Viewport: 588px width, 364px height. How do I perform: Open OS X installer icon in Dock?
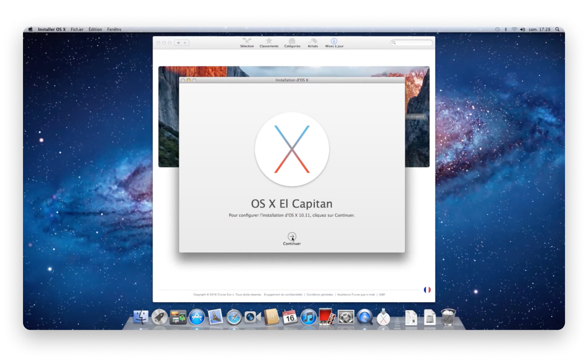(383, 317)
